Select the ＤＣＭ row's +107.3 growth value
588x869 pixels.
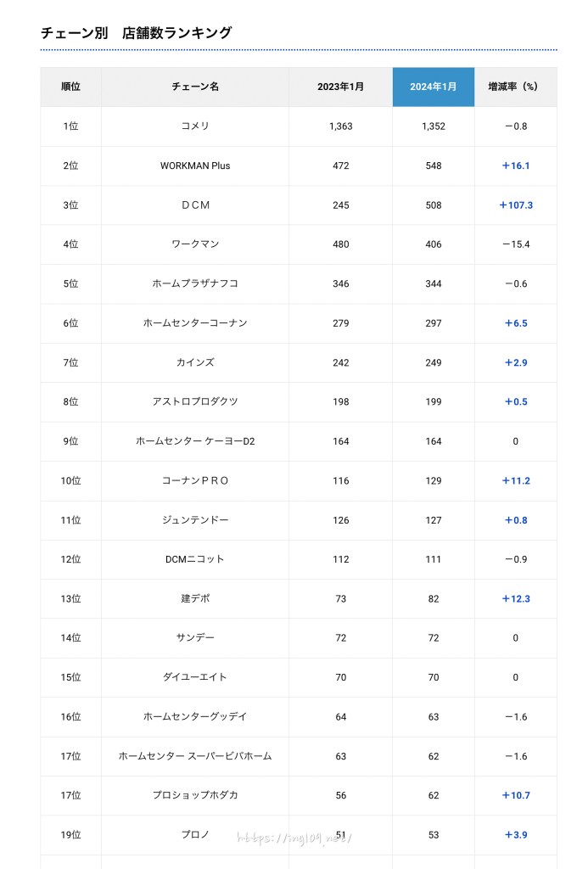click(x=516, y=205)
